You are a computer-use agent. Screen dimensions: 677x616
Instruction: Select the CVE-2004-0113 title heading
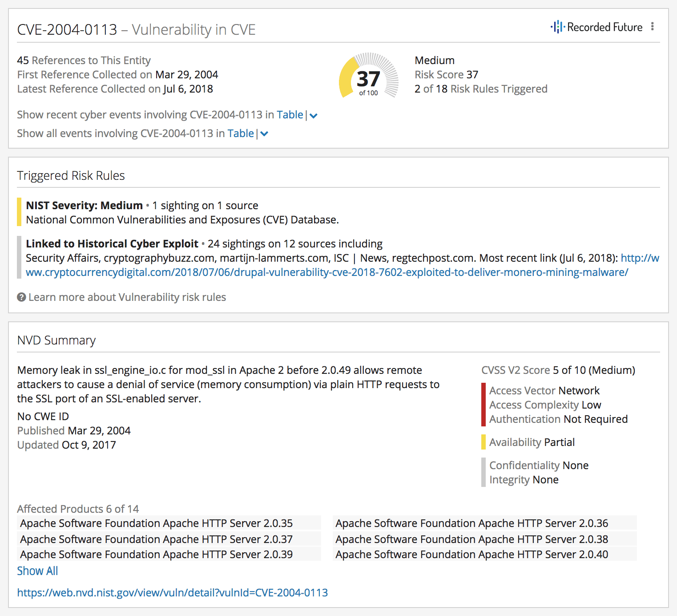(136, 29)
